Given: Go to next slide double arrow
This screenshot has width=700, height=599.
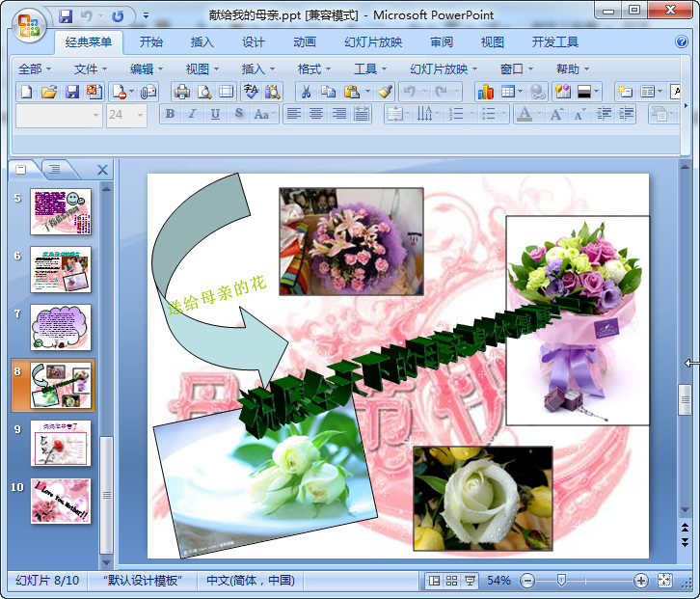Looking at the screenshot, I should [686, 542].
